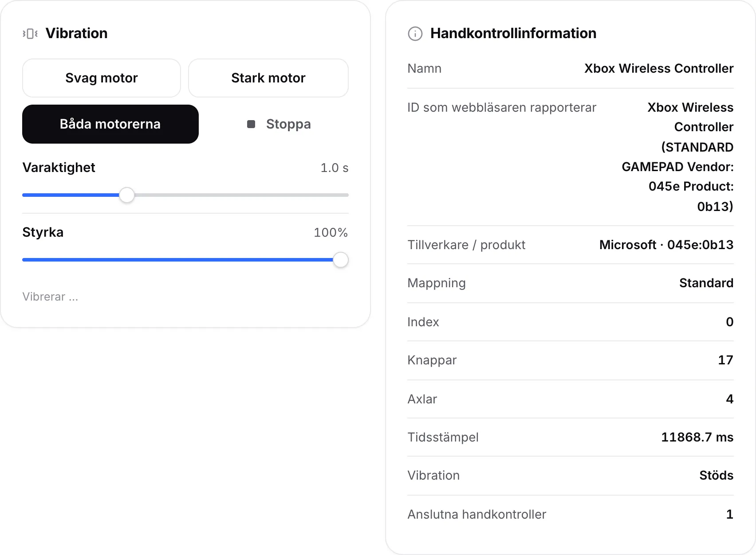Click the "Vibrerar ..." status text
Image resolution: width=756 pixels, height=555 pixels.
tap(51, 297)
